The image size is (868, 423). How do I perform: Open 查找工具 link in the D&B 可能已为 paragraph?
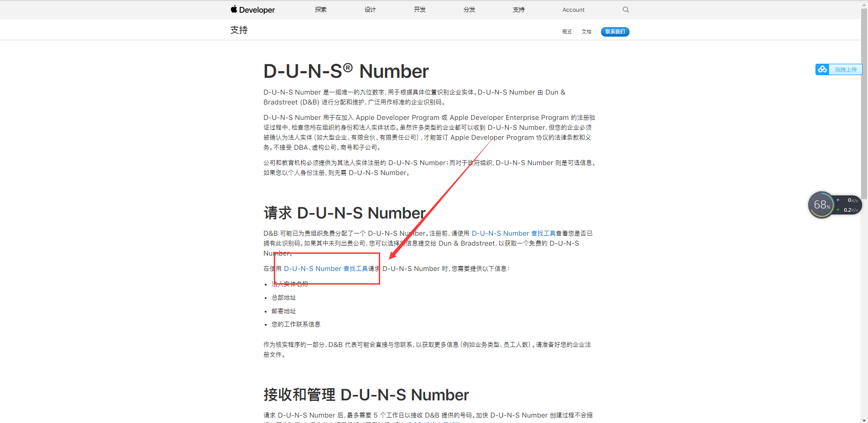click(514, 233)
